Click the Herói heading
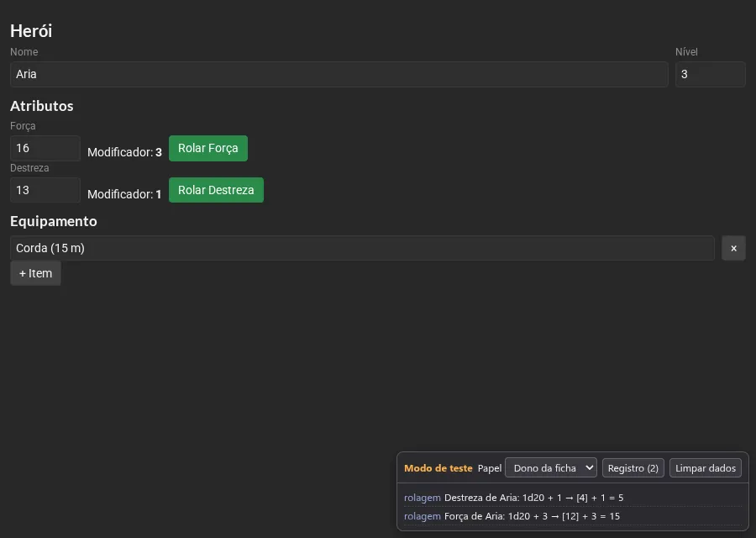This screenshot has width=756, height=538. (x=31, y=31)
